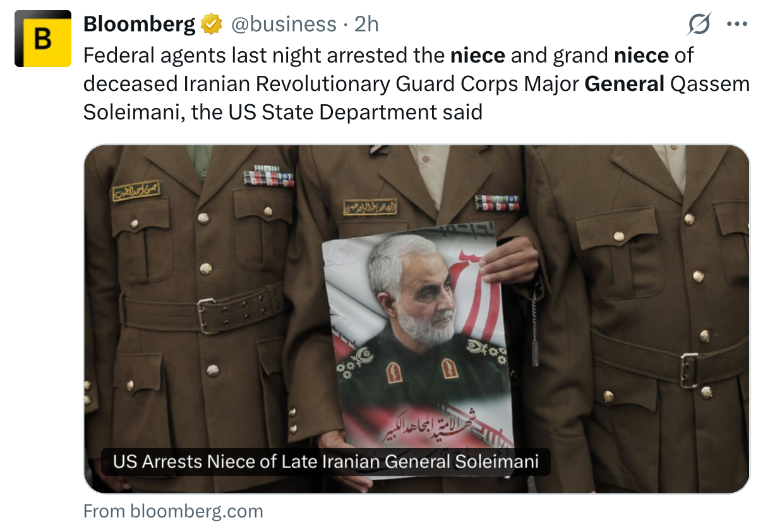This screenshot has height=532, width=775.
Task: Visit the @business handle profile
Action: tap(284, 24)
